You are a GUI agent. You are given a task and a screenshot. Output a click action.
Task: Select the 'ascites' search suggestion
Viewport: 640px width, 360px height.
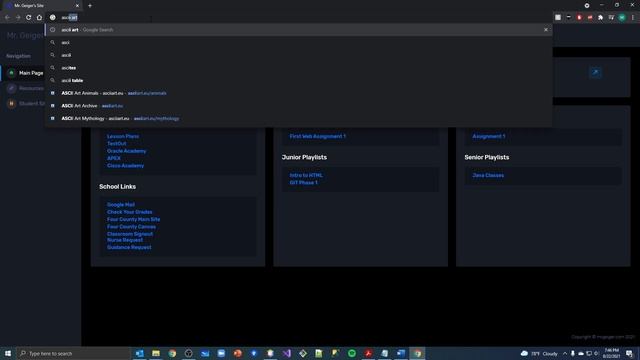tap(299, 68)
